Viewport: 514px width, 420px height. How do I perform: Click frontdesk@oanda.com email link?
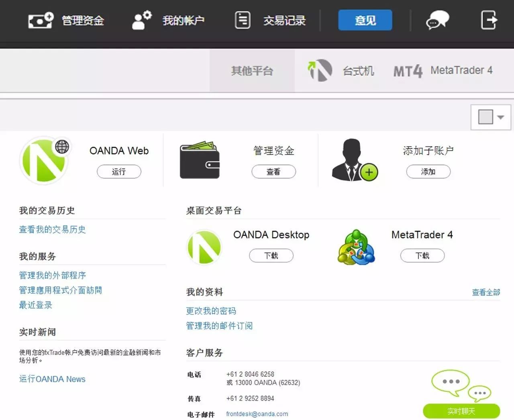click(x=257, y=414)
